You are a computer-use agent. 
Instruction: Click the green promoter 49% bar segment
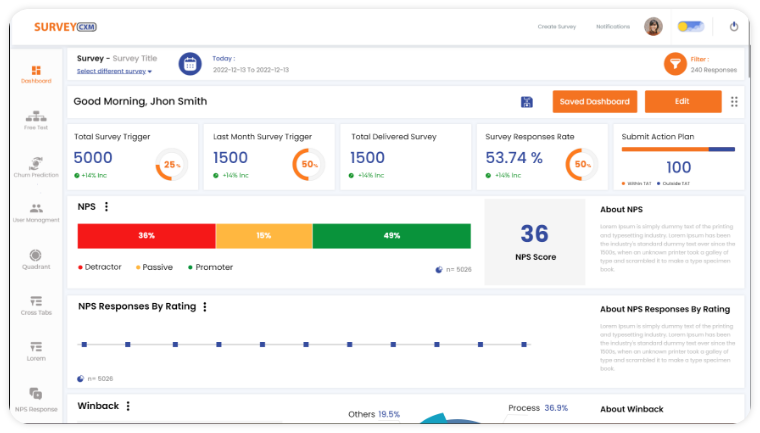pos(391,236)
